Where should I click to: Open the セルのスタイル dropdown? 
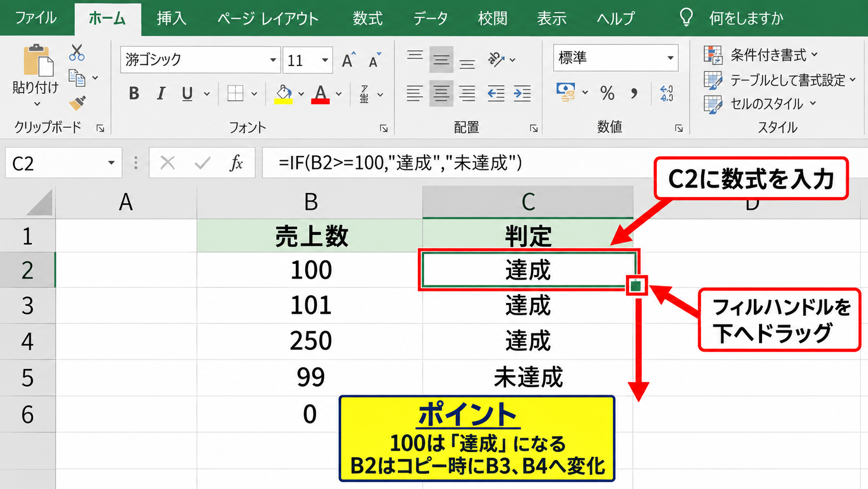[x=760, y=104]
